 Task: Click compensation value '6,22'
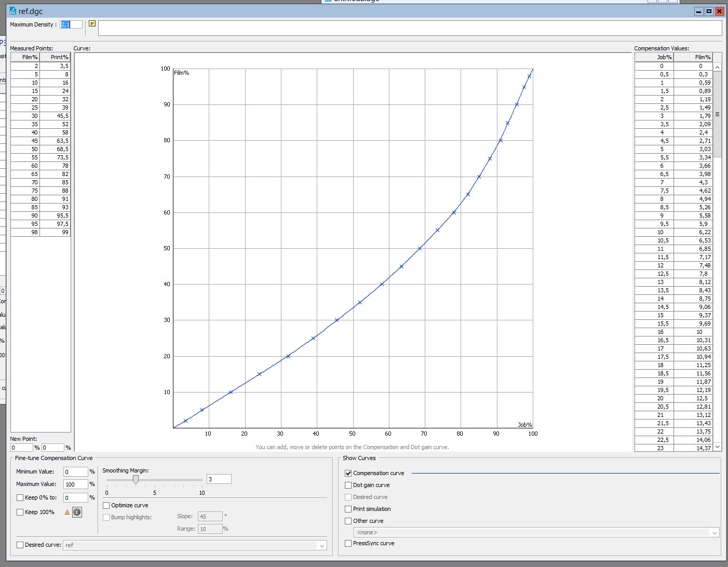693,232
